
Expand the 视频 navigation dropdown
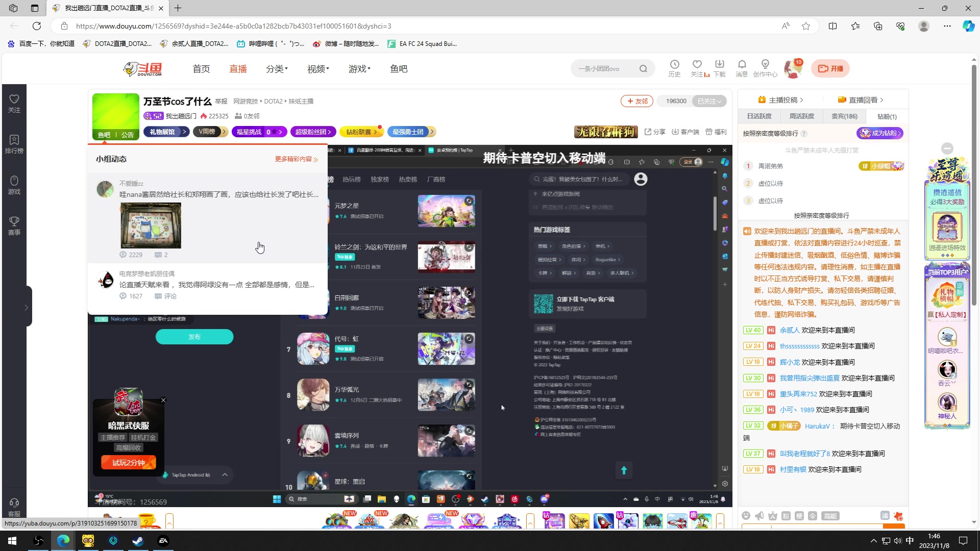click(x=318, y=69)
